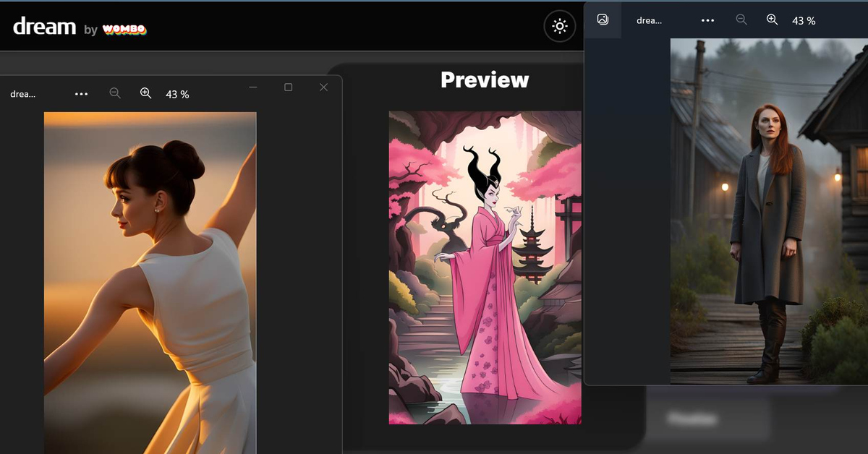Select the 'drea...' file name in right window
Screen dimensions: 868x454
pos(649,20)
